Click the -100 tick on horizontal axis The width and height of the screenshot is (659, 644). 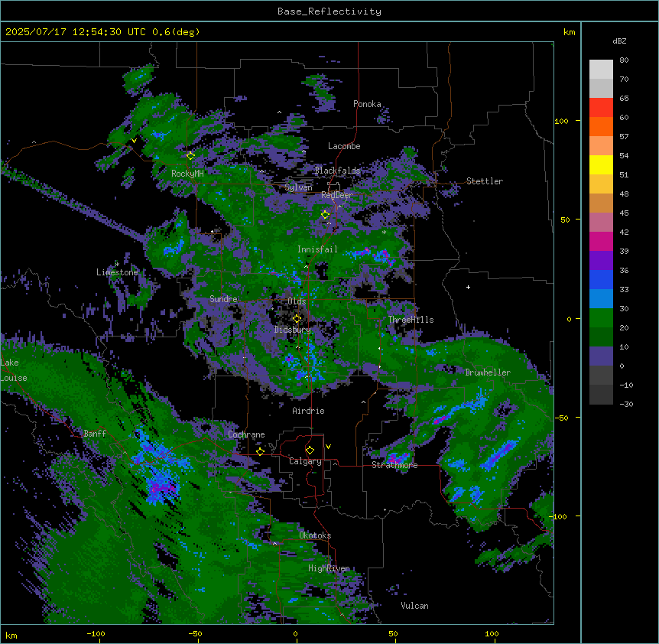coord(96,633)
